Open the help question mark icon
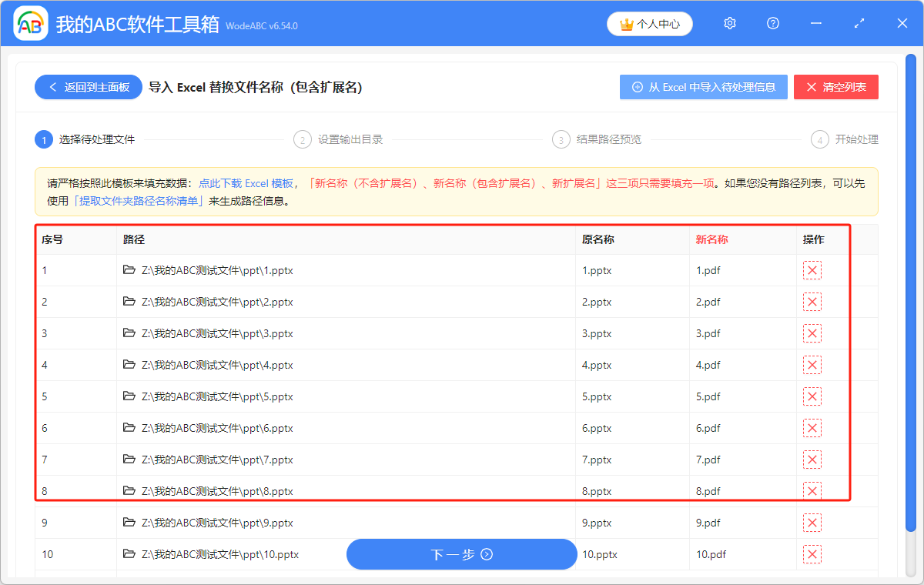Viewport: 924px width, 585px height. 772,23
